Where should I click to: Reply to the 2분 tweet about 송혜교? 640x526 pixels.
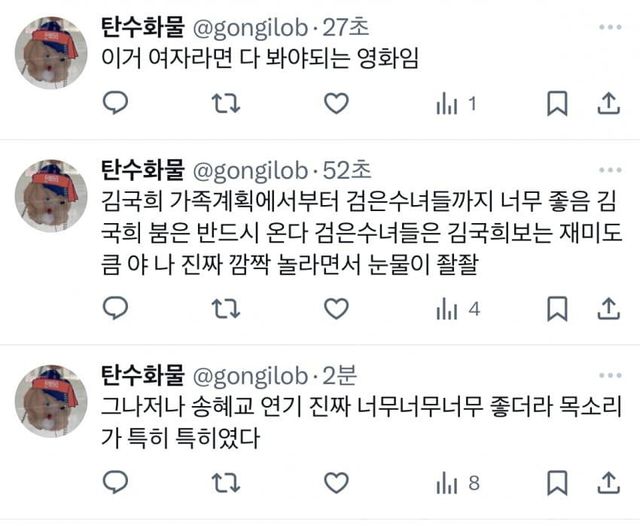pyautogui.click(x=116, y=482)
